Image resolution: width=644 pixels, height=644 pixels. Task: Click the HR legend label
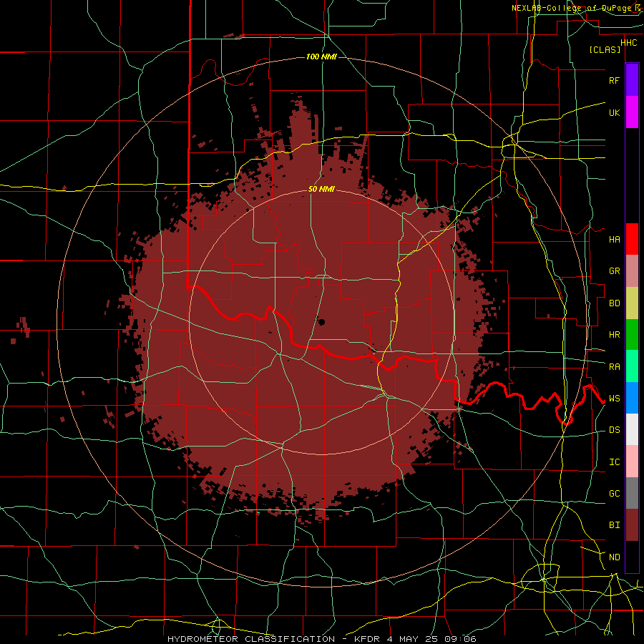pos(614,335)
